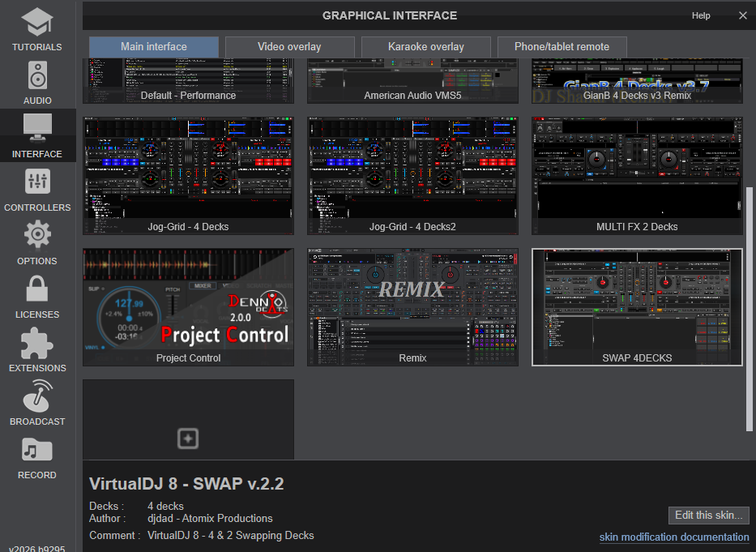The width and height of the screenshot is (756, 552).
Task: Open the Broadcast satellite dish icon
Action: pyautogui.click(x=37, y=396)
